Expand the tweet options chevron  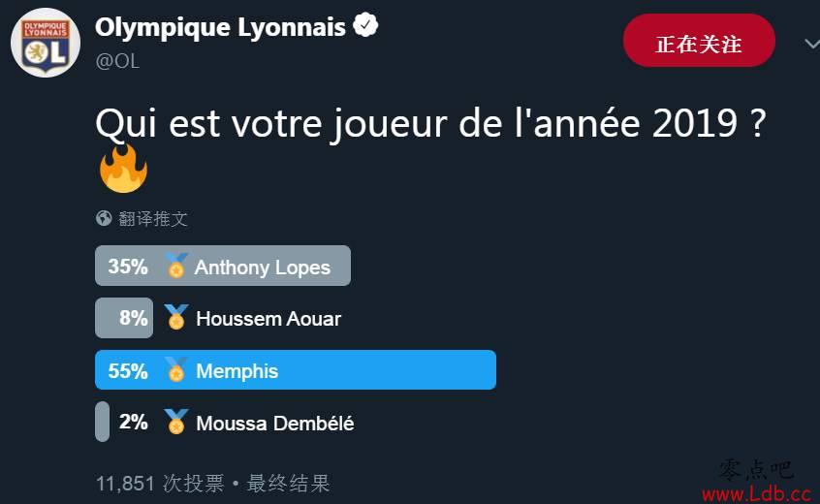click(812, 44)
